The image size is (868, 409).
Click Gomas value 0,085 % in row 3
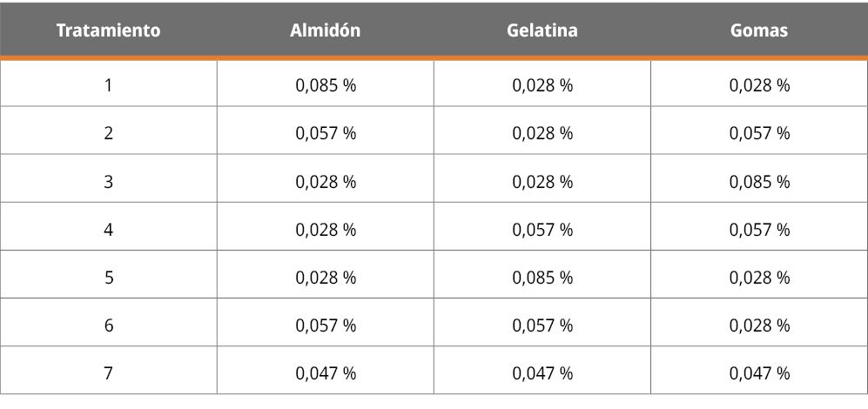(759, 182)
